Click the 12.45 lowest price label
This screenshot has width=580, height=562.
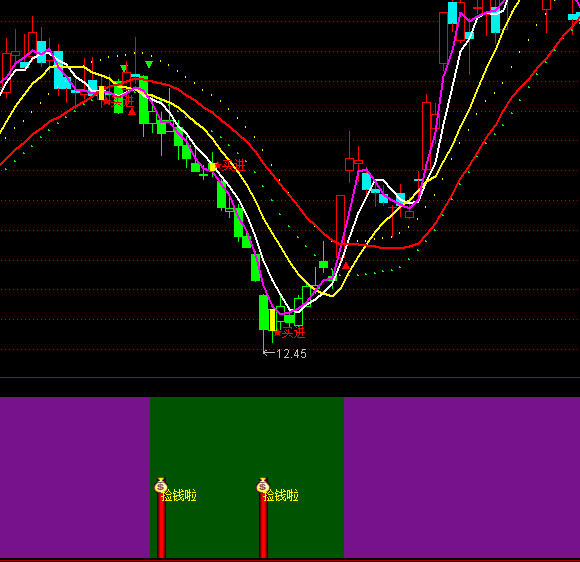click(291, 354)
